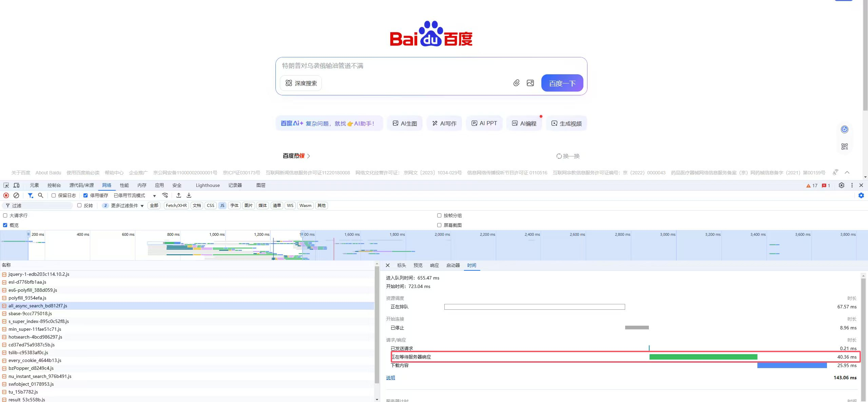868x402 pixels.
Task: Open AI写作 shortcut
Action: [x=444, y=123]
